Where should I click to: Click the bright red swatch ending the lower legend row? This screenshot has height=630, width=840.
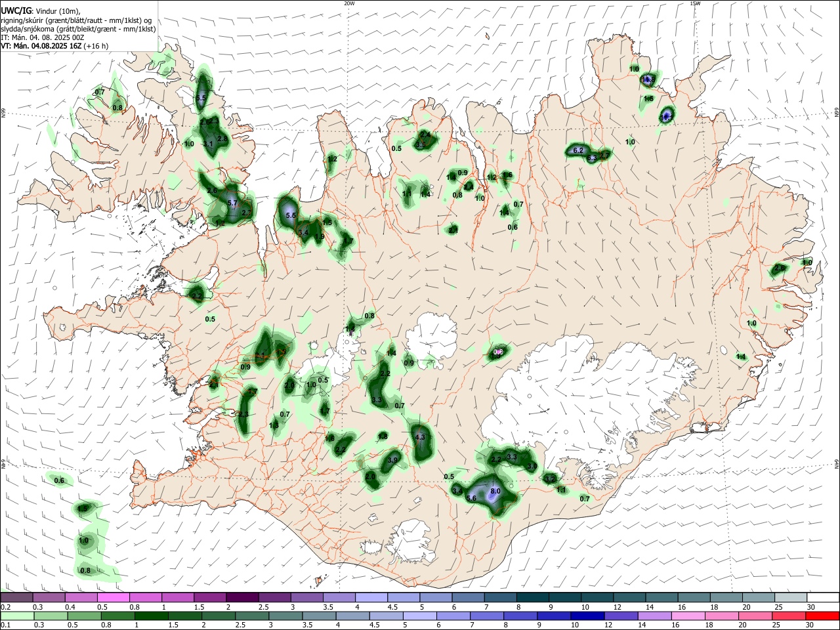pyautogui.click(x=822, y=616)
